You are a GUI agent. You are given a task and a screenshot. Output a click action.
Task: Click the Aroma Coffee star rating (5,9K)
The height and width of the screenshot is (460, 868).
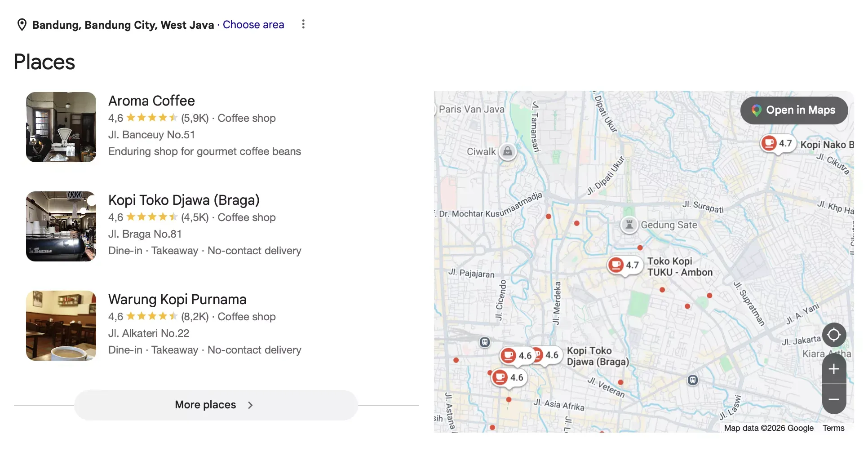point(159,118)
